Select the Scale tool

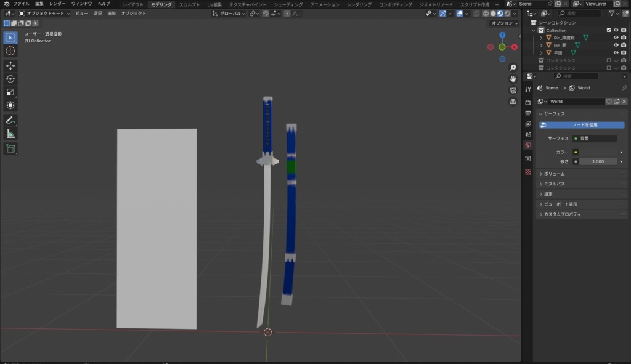pyautogui.click(x=10, y=92)
